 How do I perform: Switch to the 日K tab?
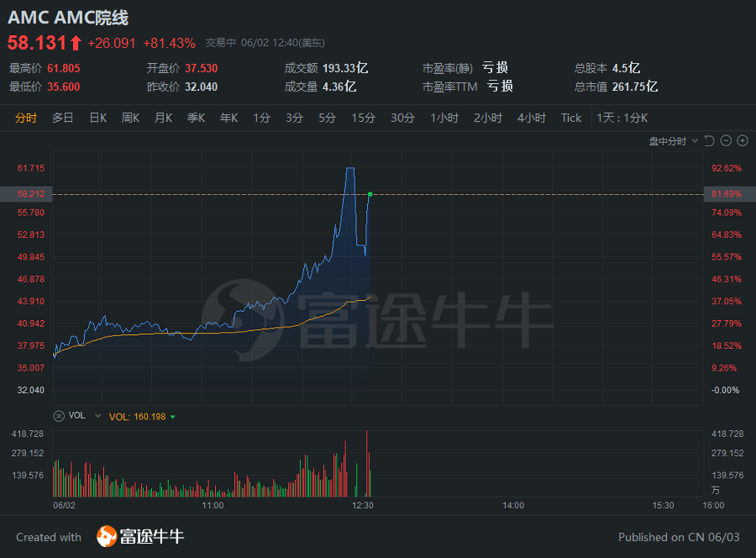click(x=98, y=118)
